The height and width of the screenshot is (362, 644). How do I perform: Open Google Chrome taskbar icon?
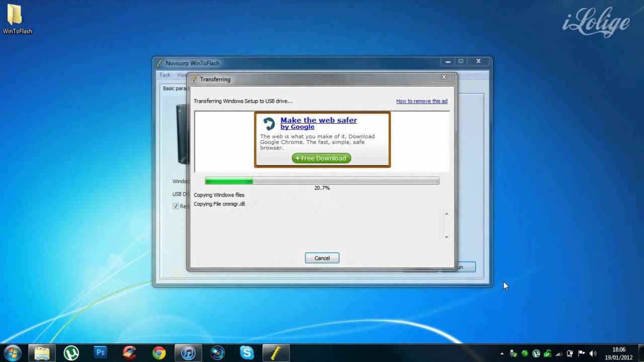pyautogui.click(x=159, y=353)
